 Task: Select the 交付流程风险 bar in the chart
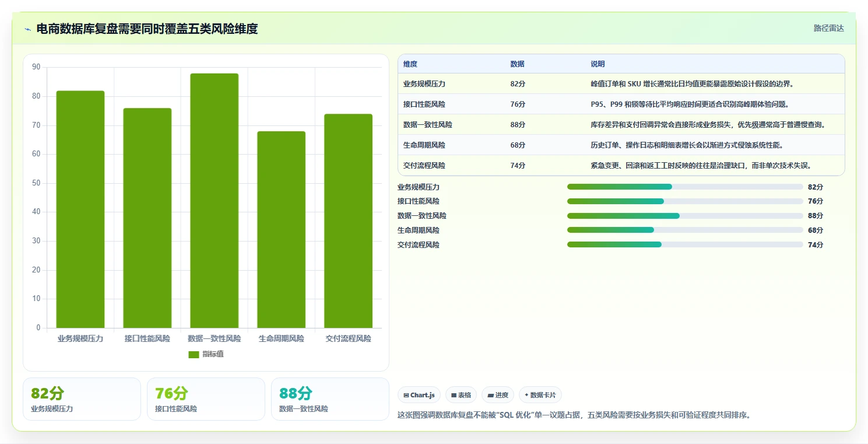[349, 221]
